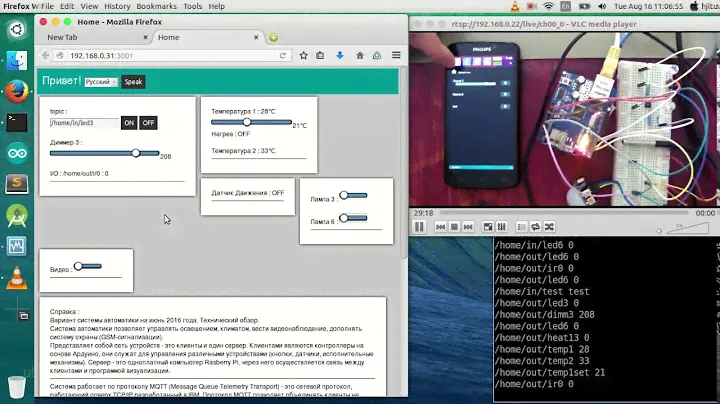Viewport: 720px width, 404px height.
Task: Toggle the Лампа 3 switch
Action: click(x=353, y=196)
